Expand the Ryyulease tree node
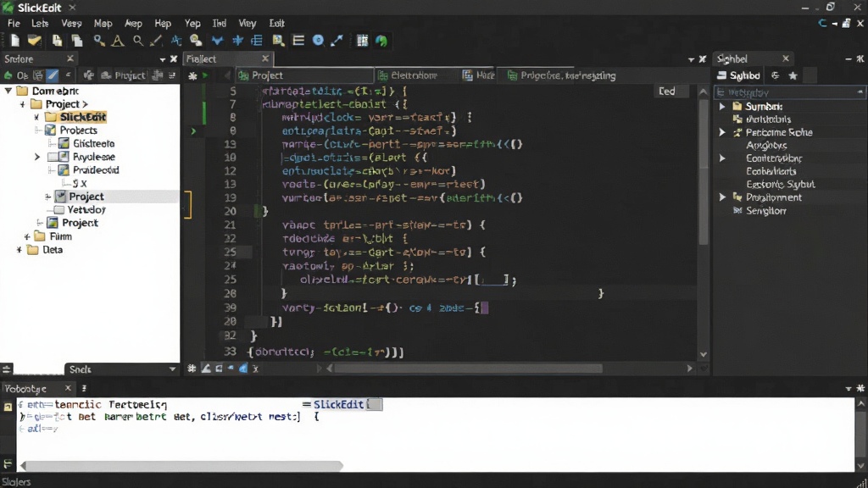The image size is (868, 488). click(37, 157)
